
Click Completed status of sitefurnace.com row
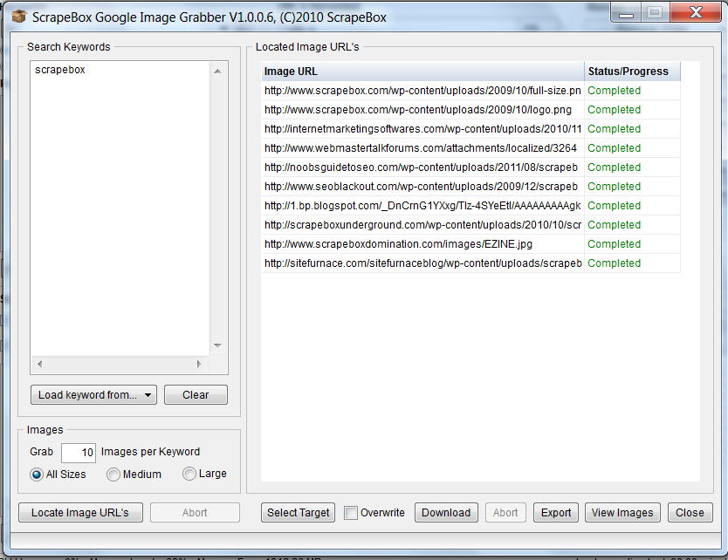click(x=614, y=263)
